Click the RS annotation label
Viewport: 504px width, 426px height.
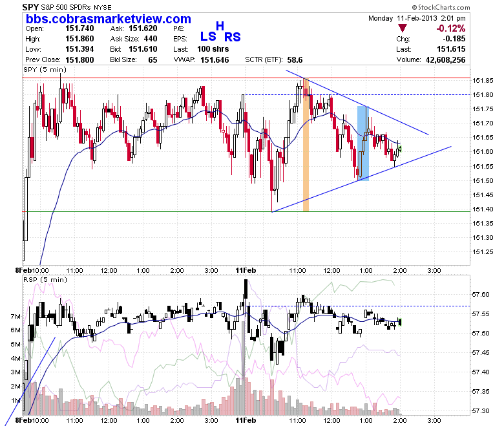tap(232, 37)
